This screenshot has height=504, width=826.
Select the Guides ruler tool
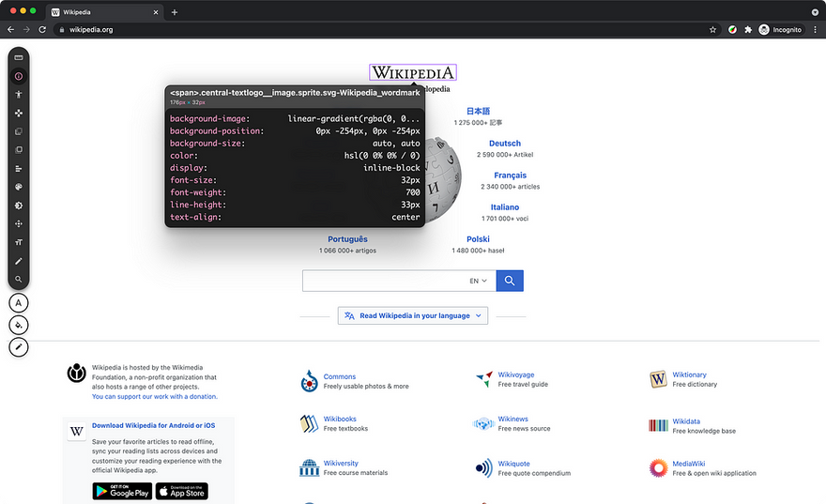(x=19, y=57)
